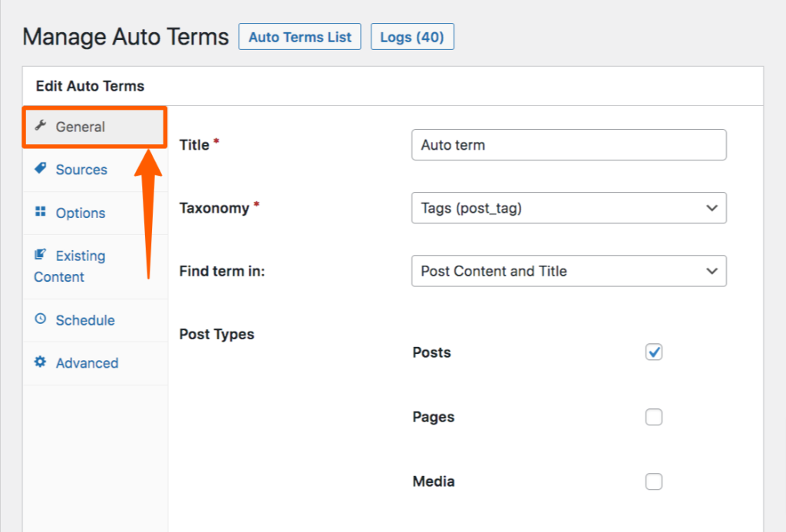Click the Pages label text
This screenshot has height=532, width=786.
click(434, 417)
